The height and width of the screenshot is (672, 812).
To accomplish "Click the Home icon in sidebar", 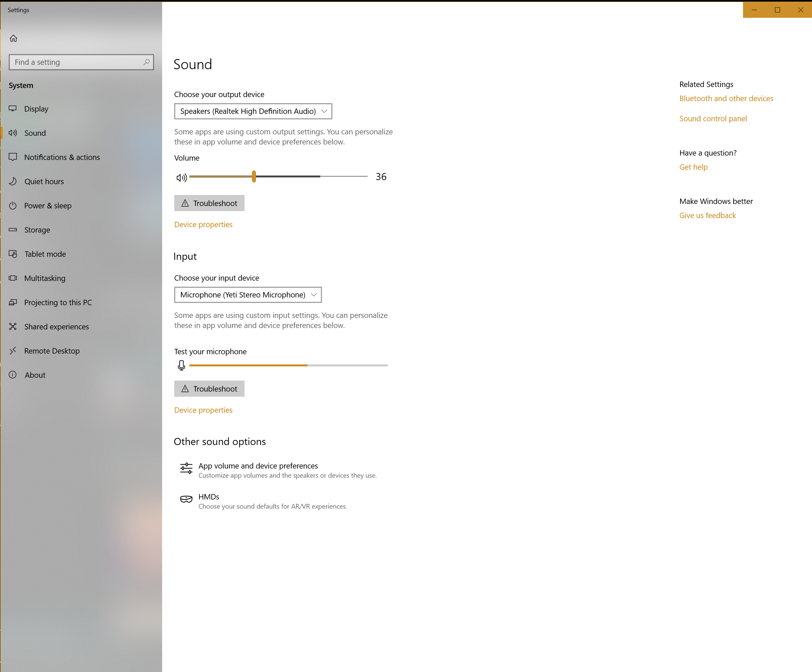I will (x=13, y=38).
